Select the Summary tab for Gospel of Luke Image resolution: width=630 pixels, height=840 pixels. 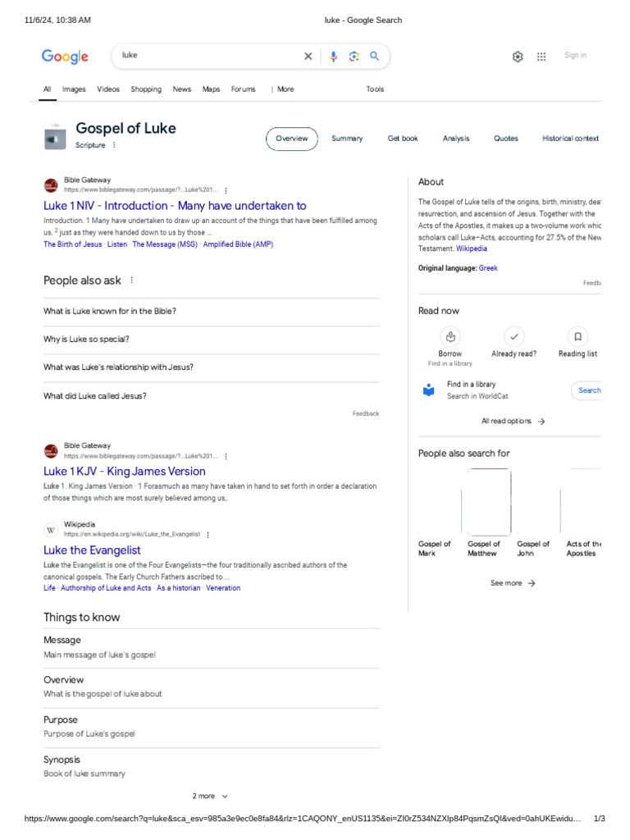(347, 139)
